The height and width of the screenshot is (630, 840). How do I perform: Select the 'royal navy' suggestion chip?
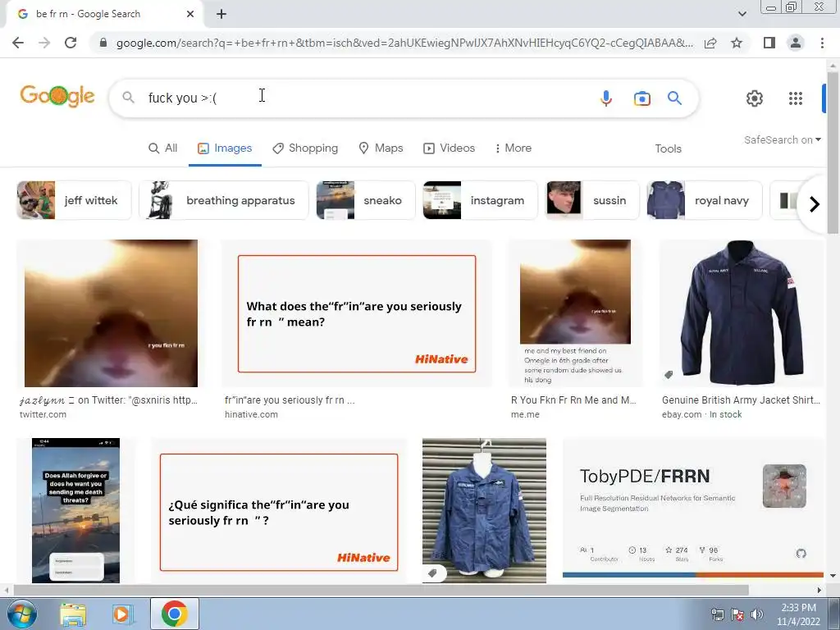(705, 200)
